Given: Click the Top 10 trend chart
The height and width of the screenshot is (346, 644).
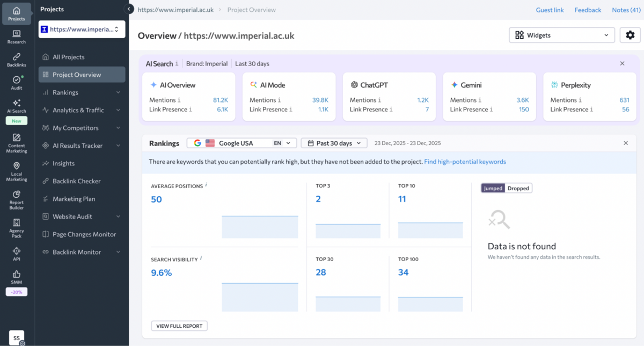Looking at the screenshot, I should (x=430, y=230).
